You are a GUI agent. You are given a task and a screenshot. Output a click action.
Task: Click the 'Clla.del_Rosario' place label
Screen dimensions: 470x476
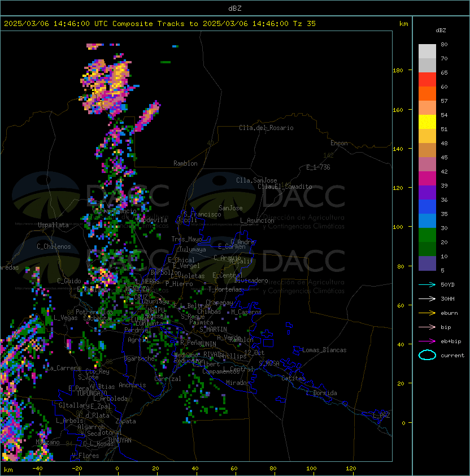266,128
